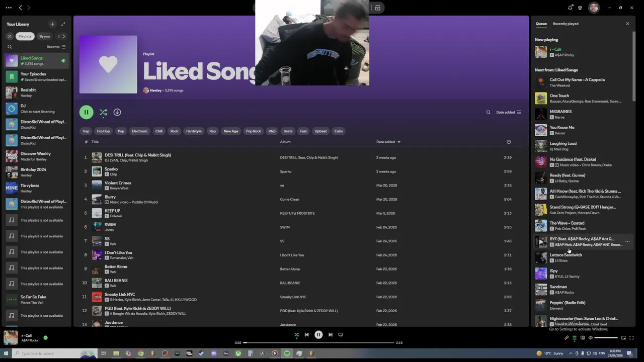The width and height of the screenshot is (644, 362).
Task: Open the friend activity icon
Action: pos(580,8)
